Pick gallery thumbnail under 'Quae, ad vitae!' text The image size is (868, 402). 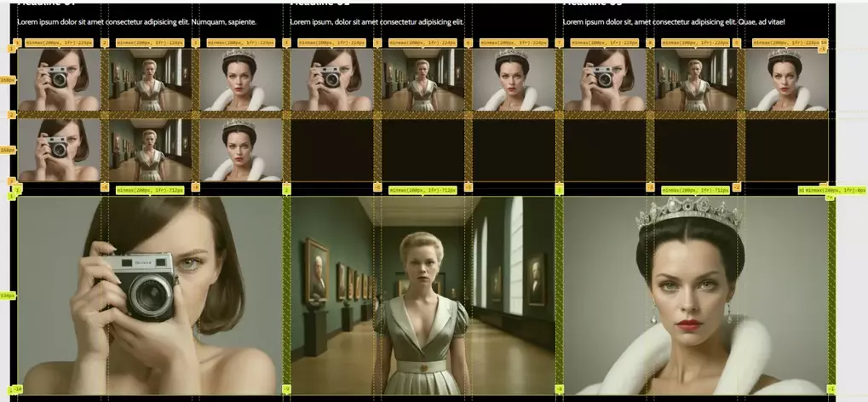click(x=696, y=80)
